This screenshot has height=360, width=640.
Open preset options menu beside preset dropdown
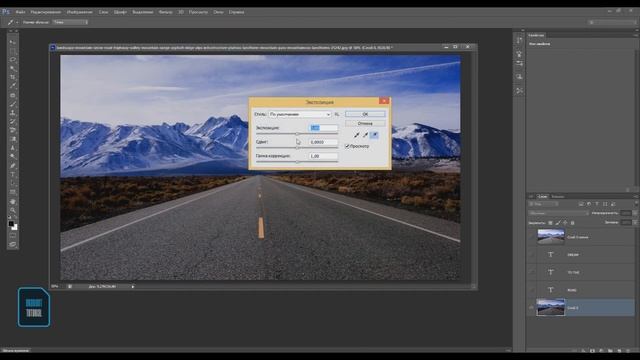(337, 114)
